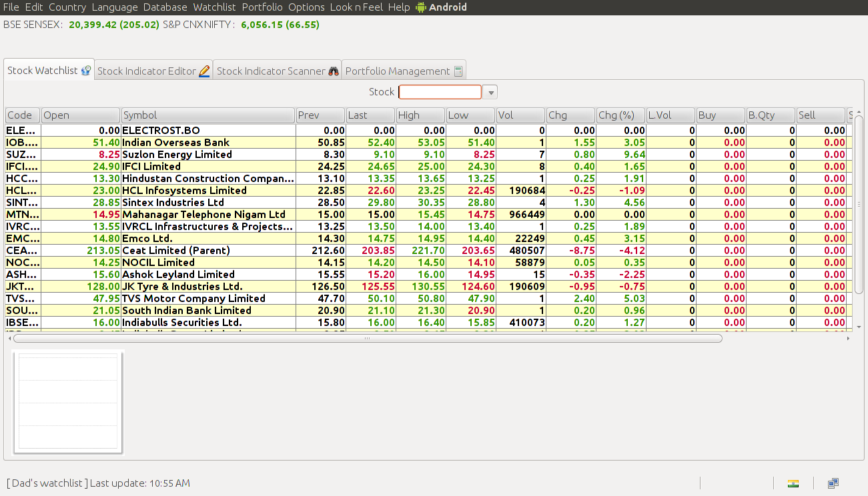Open Portfolio Management via its calculator icon
The height and width of the screenshot is (496, 868).
click(x=458, y=69)
